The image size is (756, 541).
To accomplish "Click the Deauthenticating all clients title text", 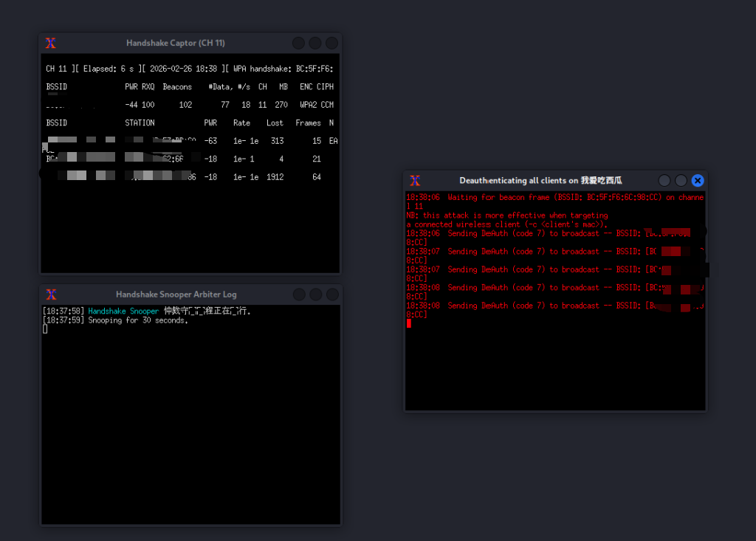I will pos(540,181).
